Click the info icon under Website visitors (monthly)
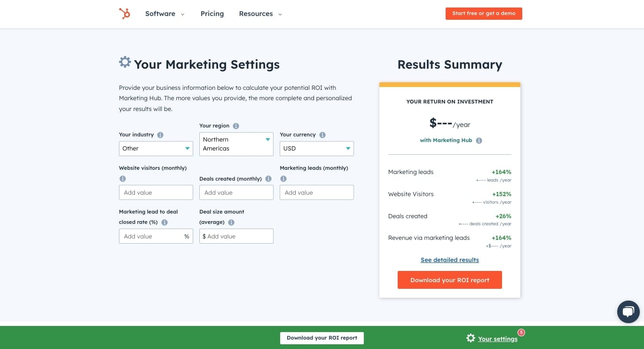Viewport: 644px width, 349px height. pyautogui.click(x=123, y=179)
